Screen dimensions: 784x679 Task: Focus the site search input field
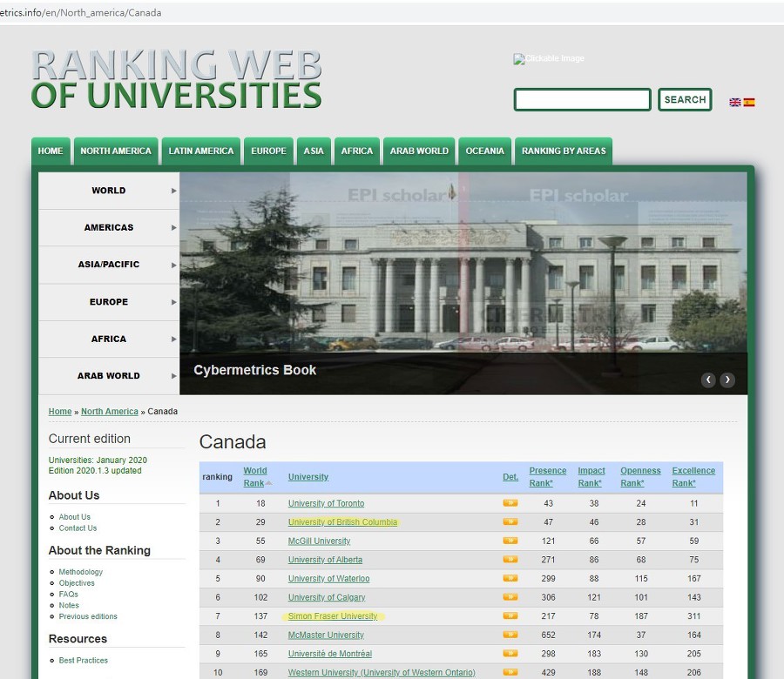pos(583,99)
